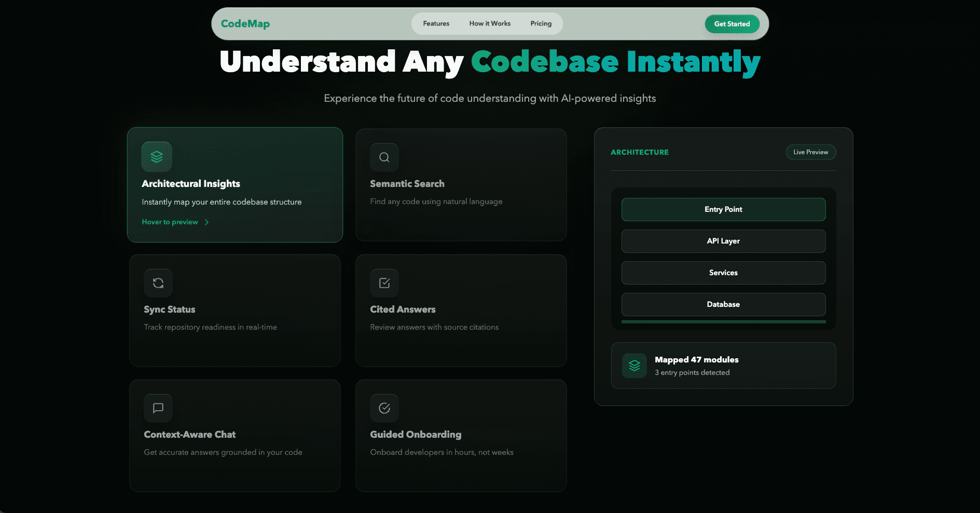Click the Mapped 47 modules text

697,360
